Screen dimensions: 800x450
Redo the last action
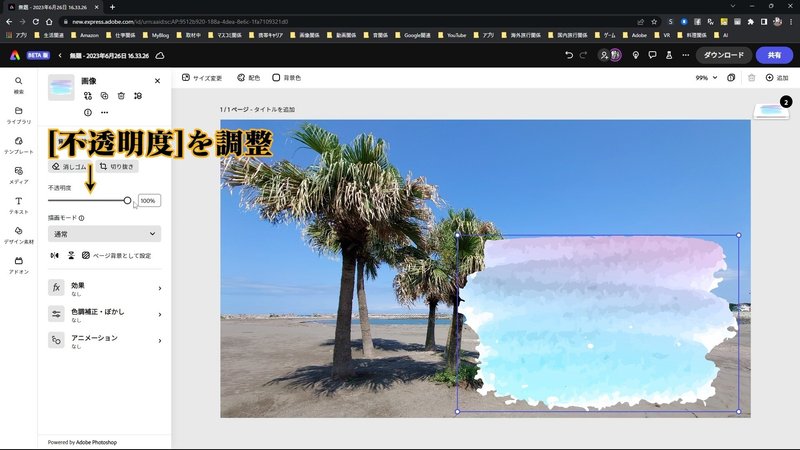[x=583, y=55]
